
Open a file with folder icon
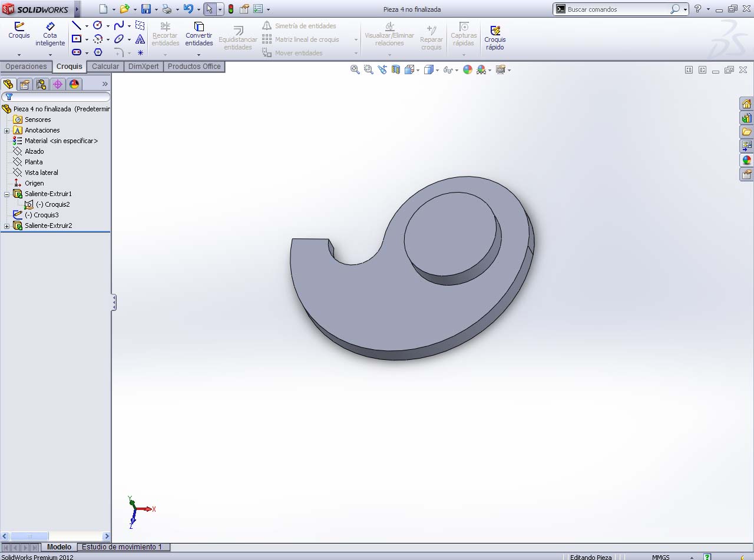point(124,9)
